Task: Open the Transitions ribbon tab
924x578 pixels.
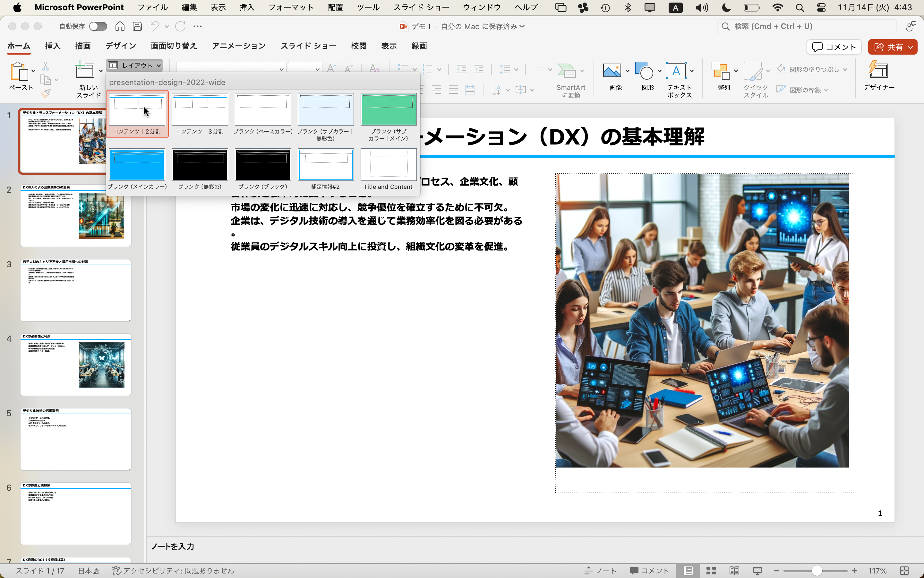Action: (174, 46)
